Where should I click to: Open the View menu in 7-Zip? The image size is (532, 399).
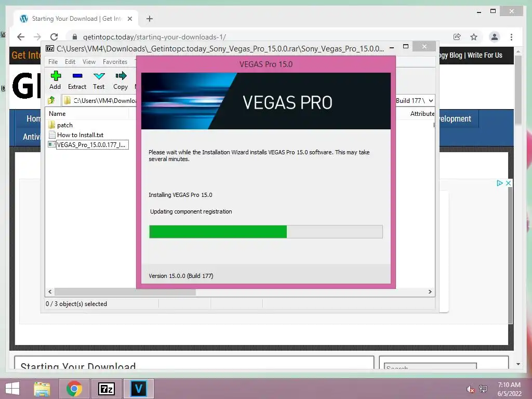point(89,62)
